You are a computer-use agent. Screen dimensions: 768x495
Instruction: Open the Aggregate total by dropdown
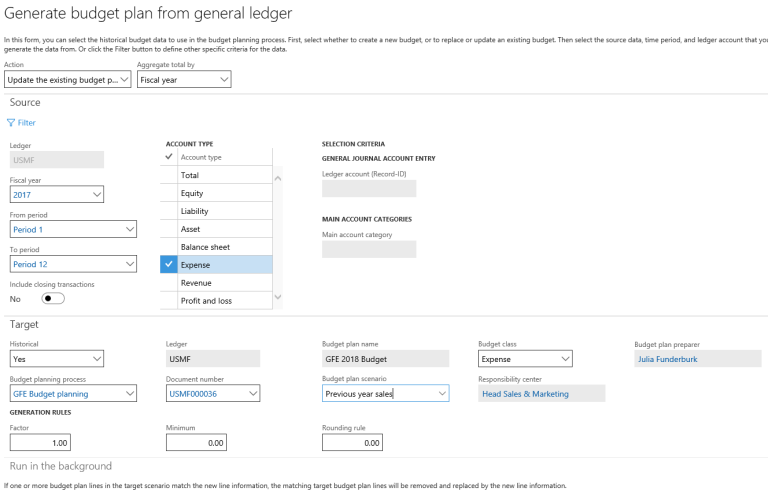184,80
